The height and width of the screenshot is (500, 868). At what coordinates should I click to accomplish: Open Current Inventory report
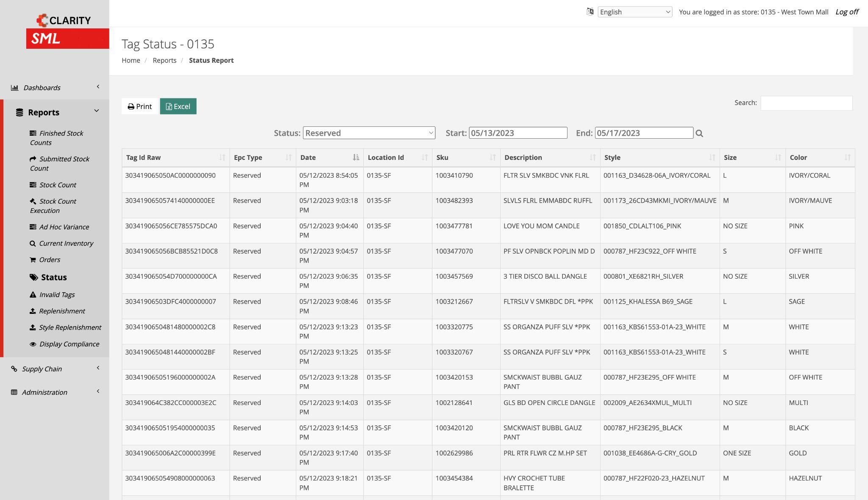[66, 243]
